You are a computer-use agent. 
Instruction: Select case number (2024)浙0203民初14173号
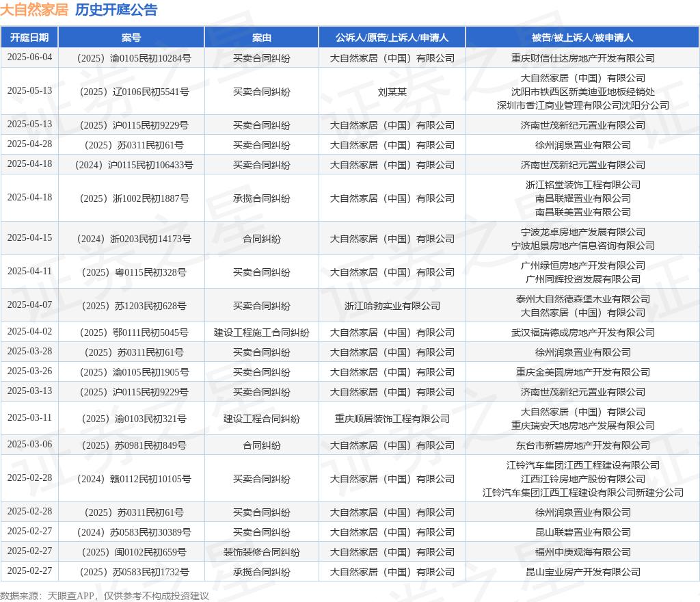pos(134,239)
